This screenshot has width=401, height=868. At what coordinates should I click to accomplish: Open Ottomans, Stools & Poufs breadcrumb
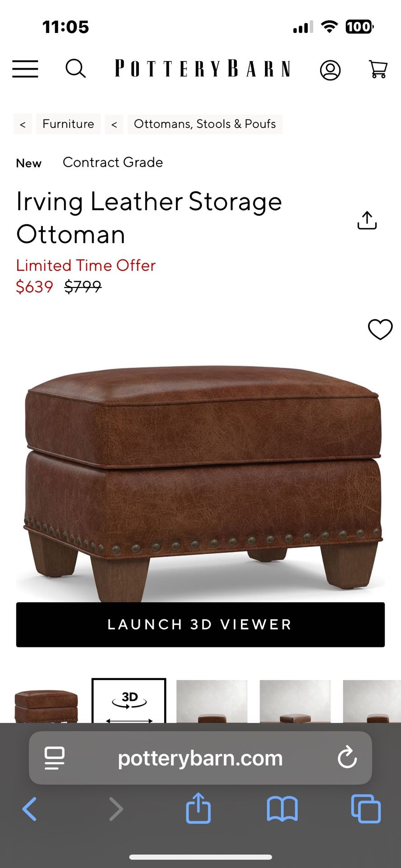point(205,124)
